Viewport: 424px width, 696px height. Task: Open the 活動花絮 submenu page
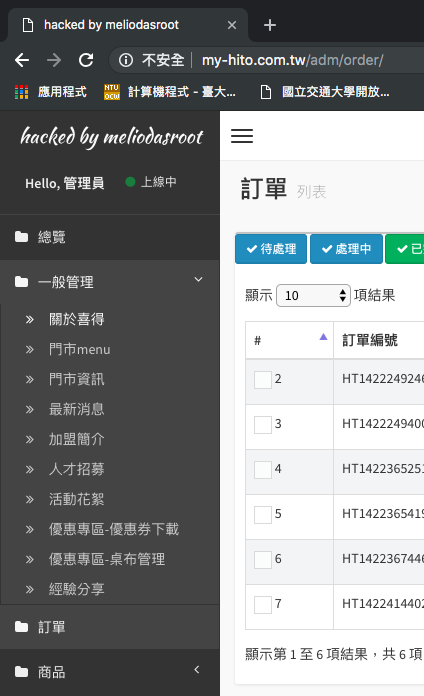(x=76, y=499)
